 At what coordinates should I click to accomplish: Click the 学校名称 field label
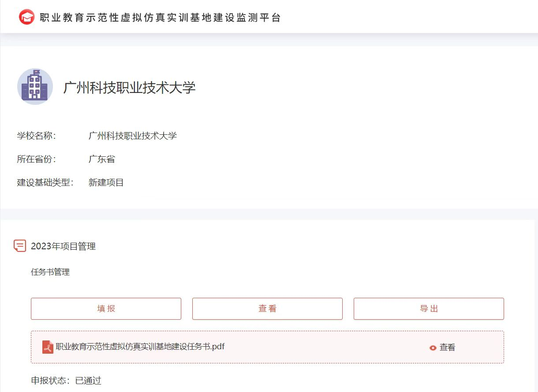(36, 136)
